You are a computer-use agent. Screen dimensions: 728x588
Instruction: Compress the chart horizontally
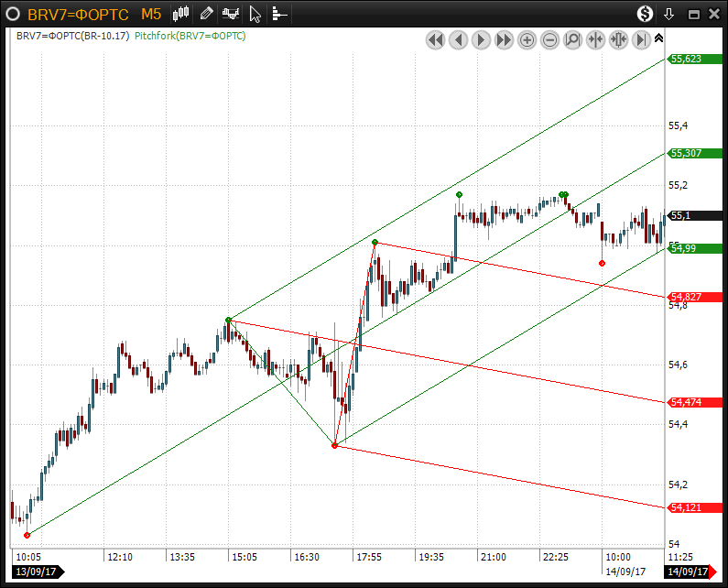[596, 39]
